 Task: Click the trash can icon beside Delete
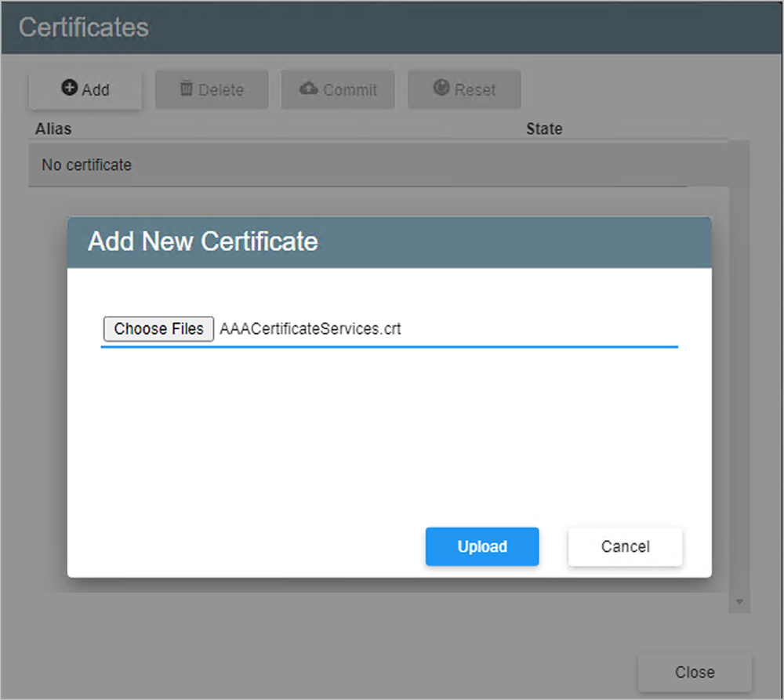tap(187, 89)
